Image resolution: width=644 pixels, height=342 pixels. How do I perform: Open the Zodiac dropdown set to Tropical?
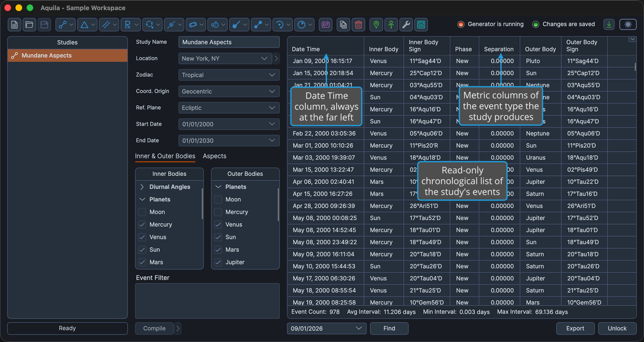click(229, 75)
